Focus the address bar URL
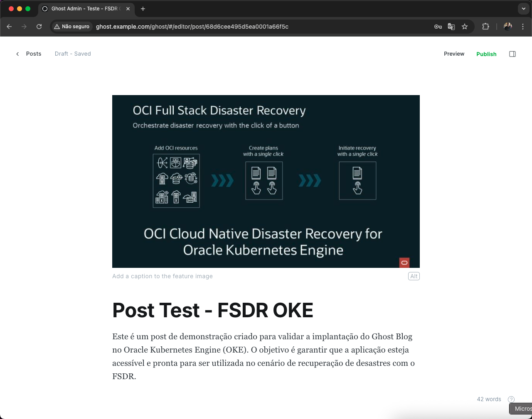The width and height of the screenshot is (532, 419). (192, 27)
